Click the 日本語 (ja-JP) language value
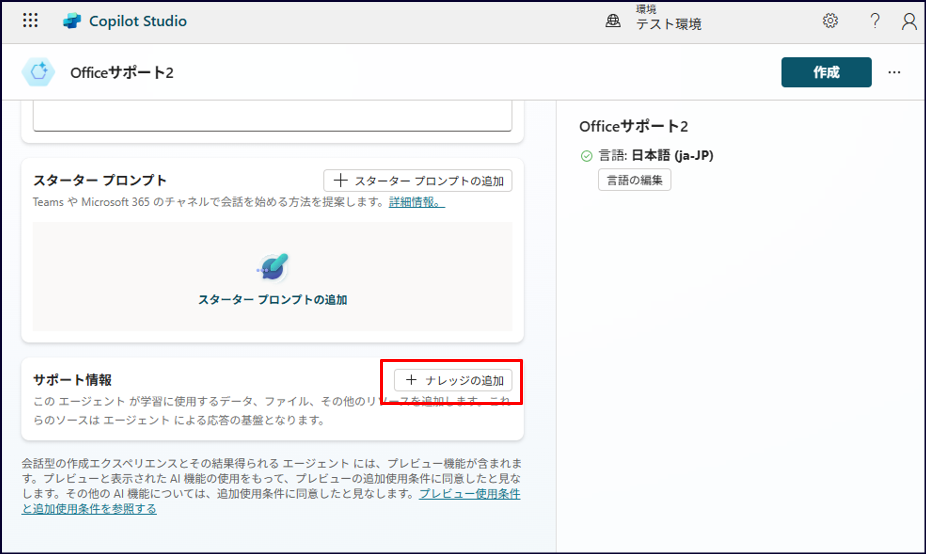Screen dimensions: 926x554 pyautogui.click(x=672, y=155)
